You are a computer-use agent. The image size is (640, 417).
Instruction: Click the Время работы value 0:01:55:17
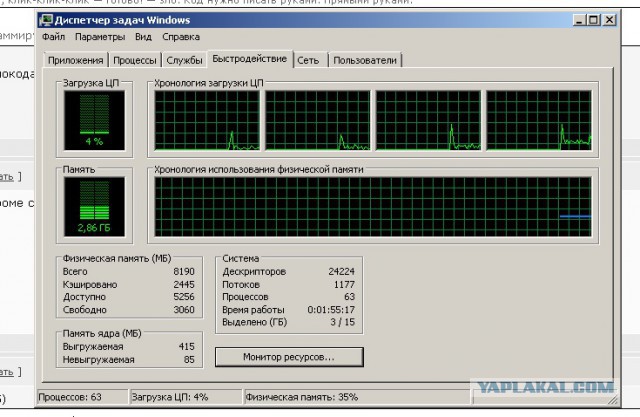[331, 310]
